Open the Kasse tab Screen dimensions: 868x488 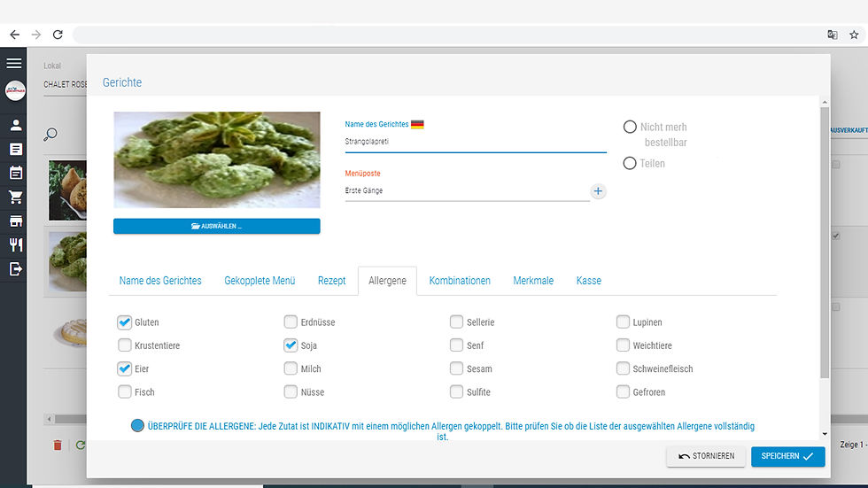pos(588,281)
